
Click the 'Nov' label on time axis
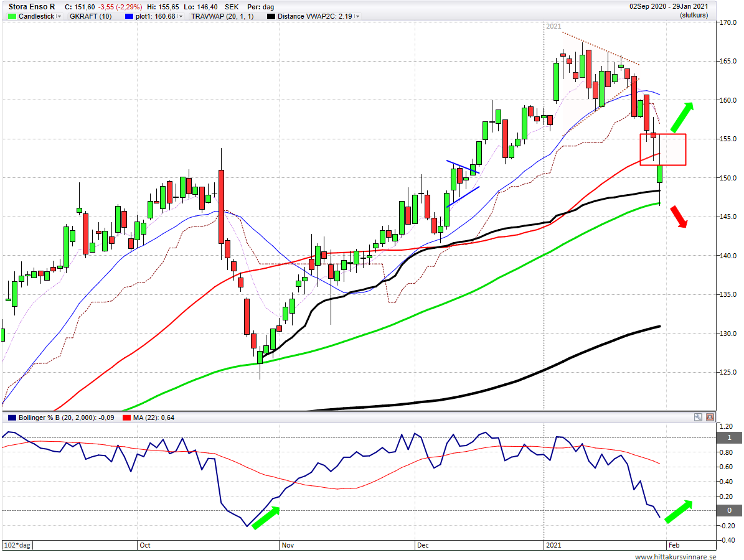point(288,545)
